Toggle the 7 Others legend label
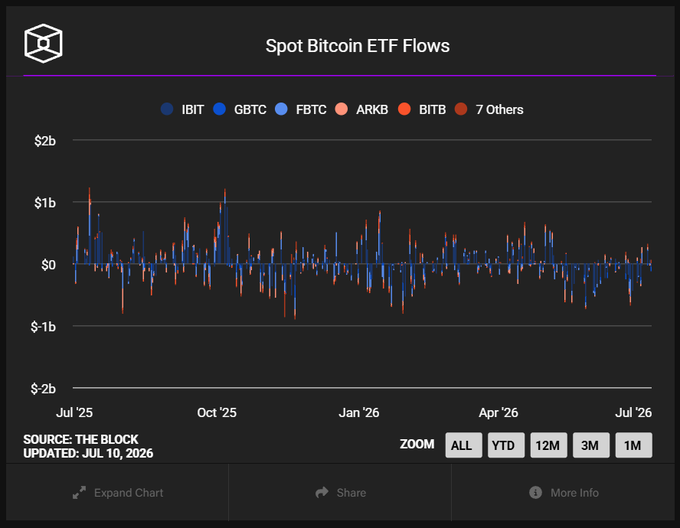The height and width of the screenshot is (528, 680). pyautogui.click(x=500, y=110)
